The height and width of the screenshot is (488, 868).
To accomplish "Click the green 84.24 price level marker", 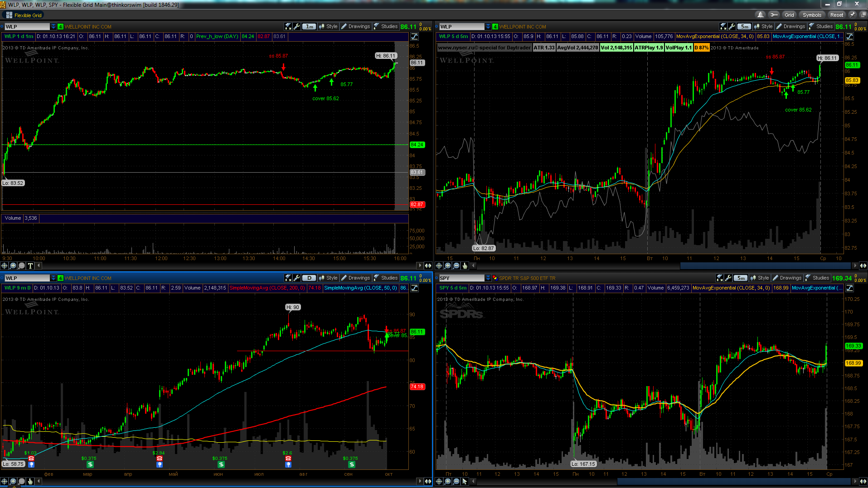I will point(417,145).
